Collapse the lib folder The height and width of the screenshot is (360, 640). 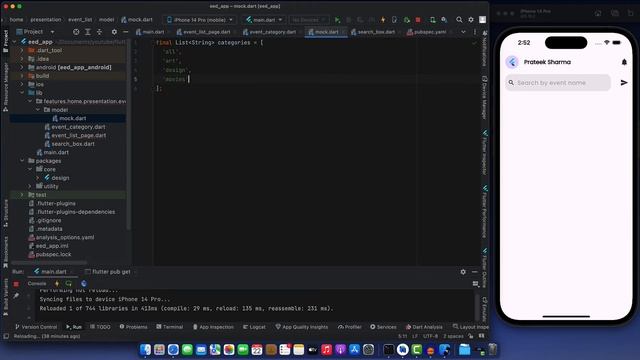point(22,93)
